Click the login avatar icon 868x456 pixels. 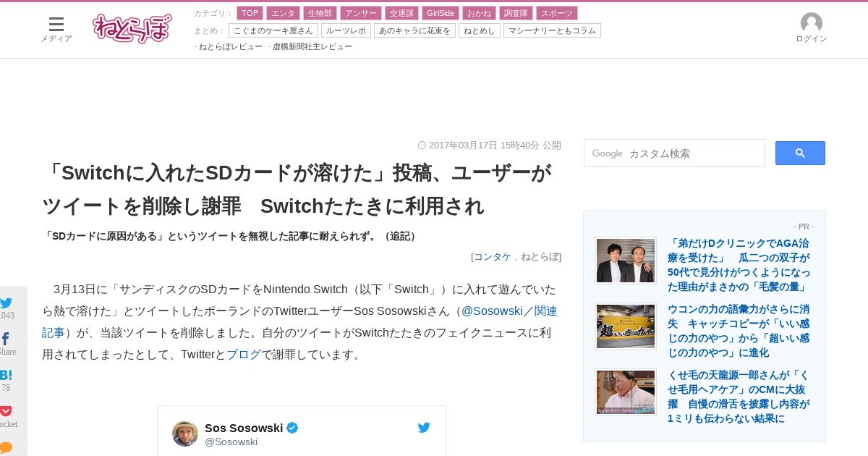811,22
